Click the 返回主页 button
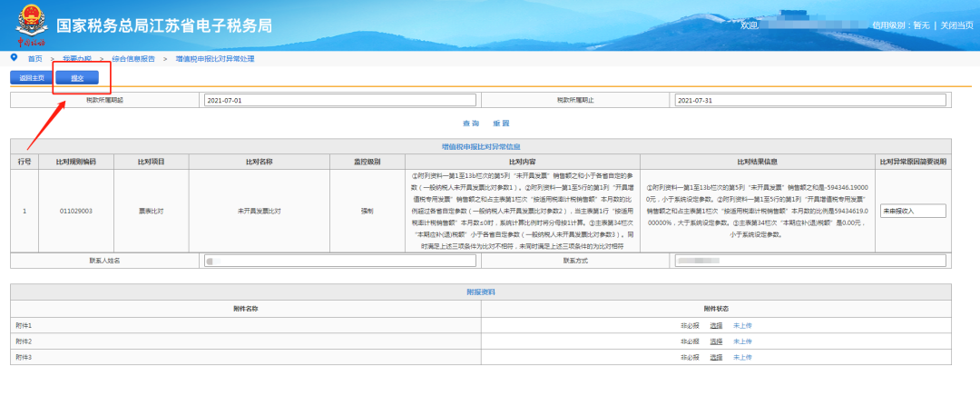This screenshot has width=980, height=405. tap(31, 78)
